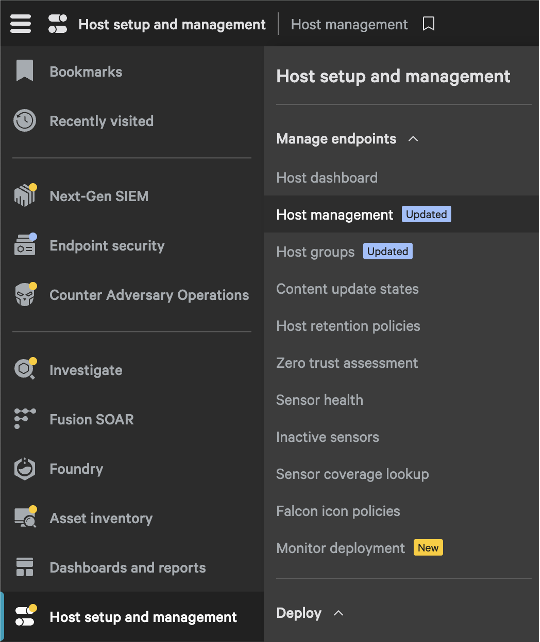
Task: Collapse the Manage endpoints section
Action: pos(413,139)
